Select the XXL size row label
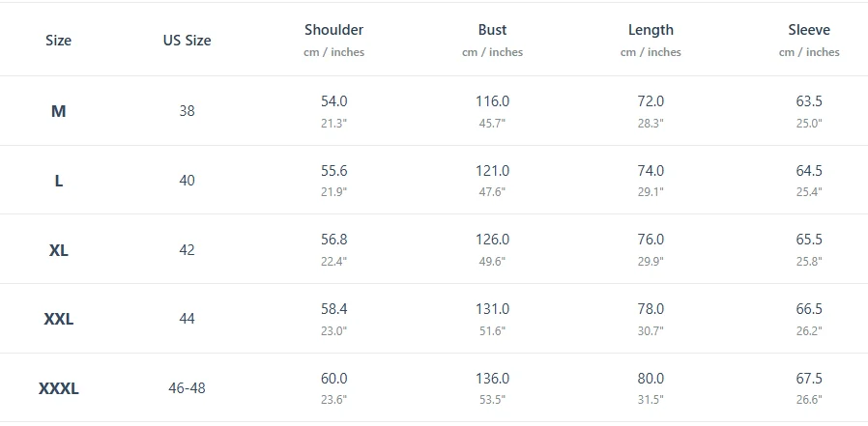This screenshot has height=426, width=868. coord(58,320)
